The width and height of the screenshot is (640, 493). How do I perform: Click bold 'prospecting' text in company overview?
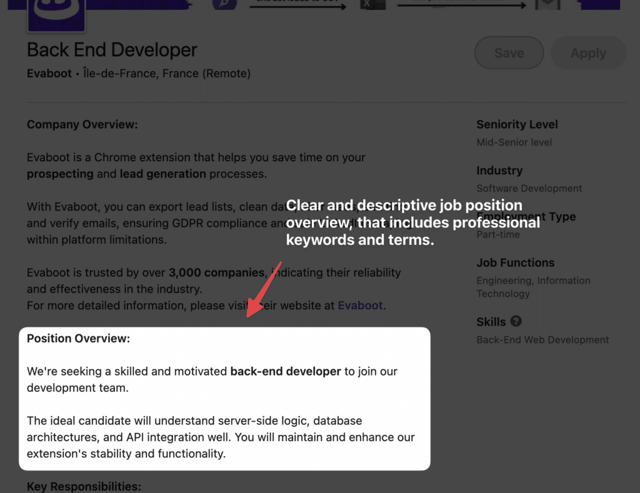point(60,174)
